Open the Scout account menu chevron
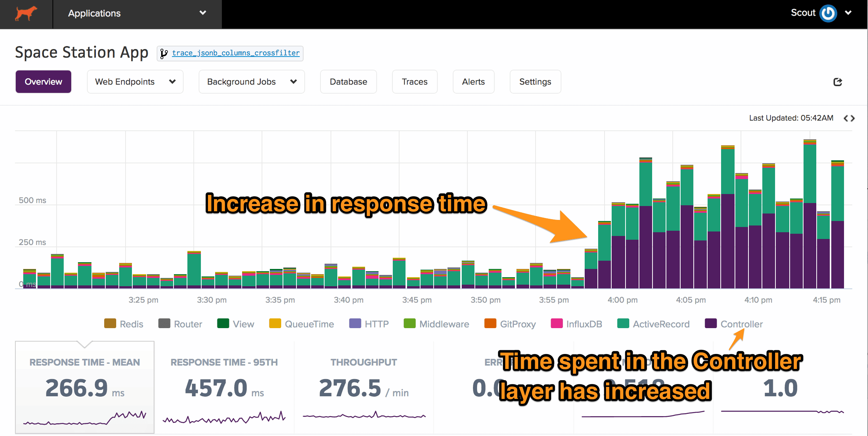 tap(848, 13)
